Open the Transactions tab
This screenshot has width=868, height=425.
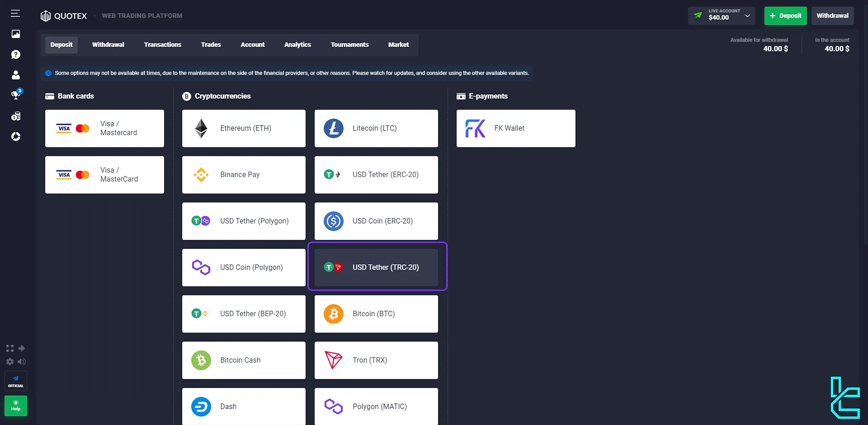click(x=163, y=45)
